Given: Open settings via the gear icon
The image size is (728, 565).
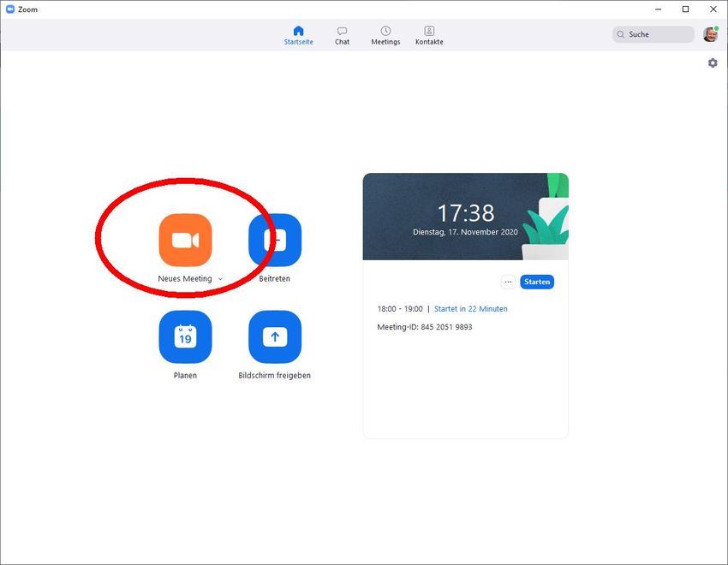Looking at the screenshot, I should coord(713,62).
